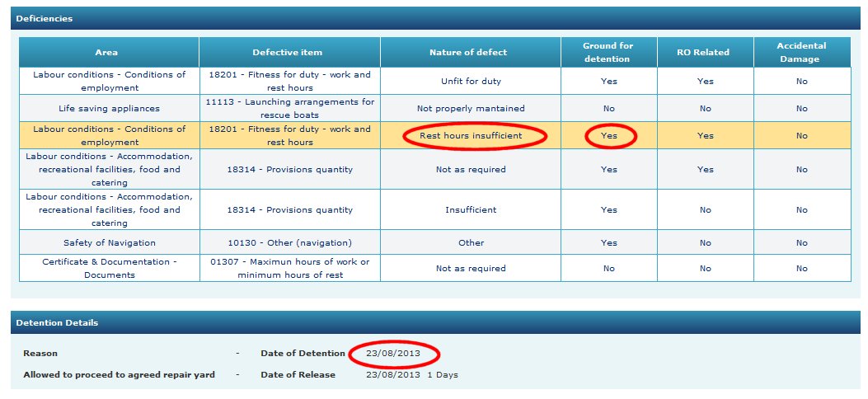This screenshot has height=399, width=868.
Task: Select the 'Insufficient' nature of defect cell
Action: tap(471, 209)
